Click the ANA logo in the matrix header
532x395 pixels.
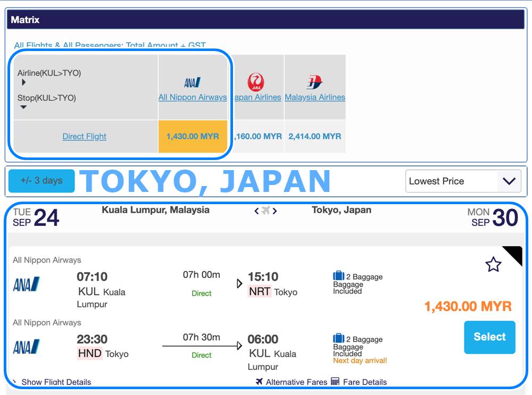(192, 82)
